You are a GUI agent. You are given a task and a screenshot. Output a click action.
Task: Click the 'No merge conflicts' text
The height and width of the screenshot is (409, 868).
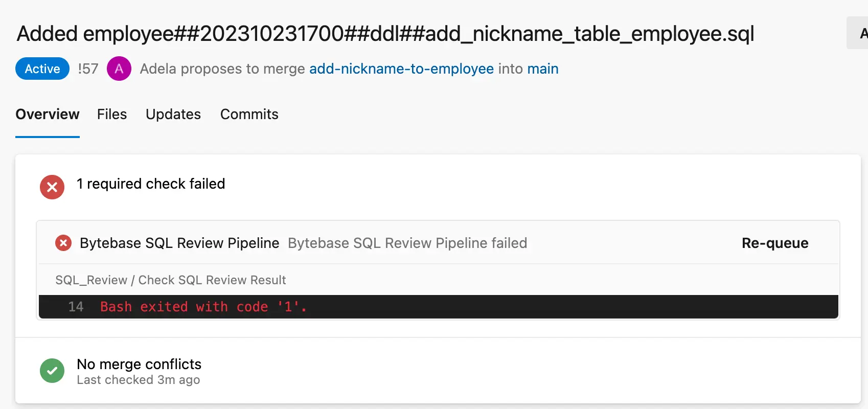point(139,364)
